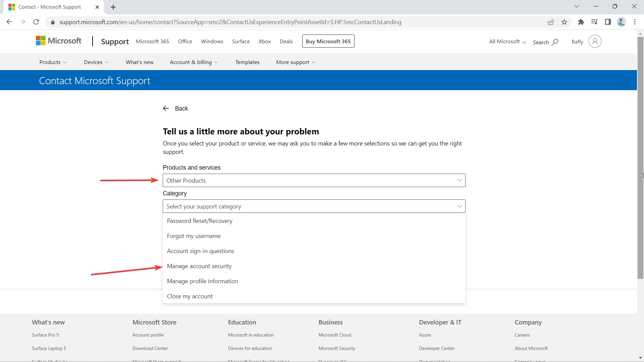Image resolution: width=644 pixels, height=362 pixels.
Task: Expand the All Microsoft menu
Action: coord(507,42)
